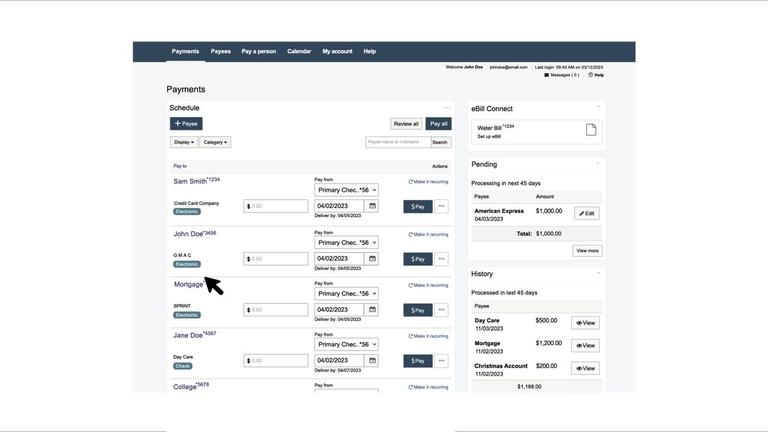The height and width of the screenshot is (432, 768).
Task: Open the Messages envelope link
Action: [x=561, y=75]
